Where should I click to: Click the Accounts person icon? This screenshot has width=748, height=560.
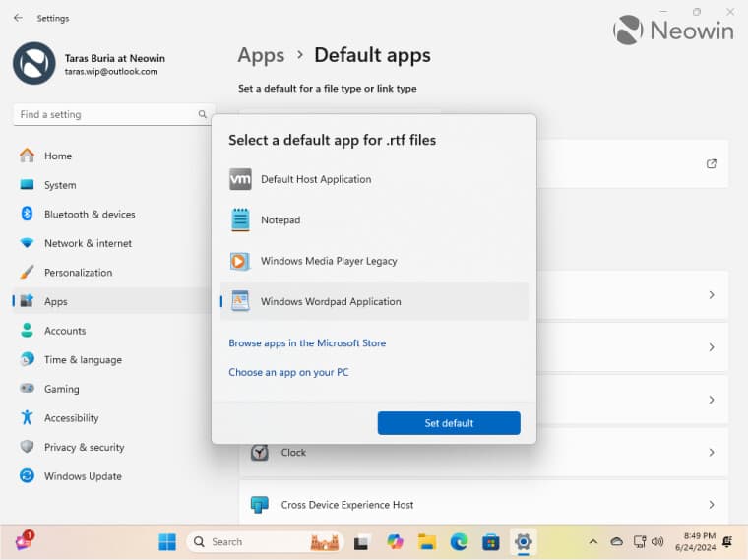[28, 330]
